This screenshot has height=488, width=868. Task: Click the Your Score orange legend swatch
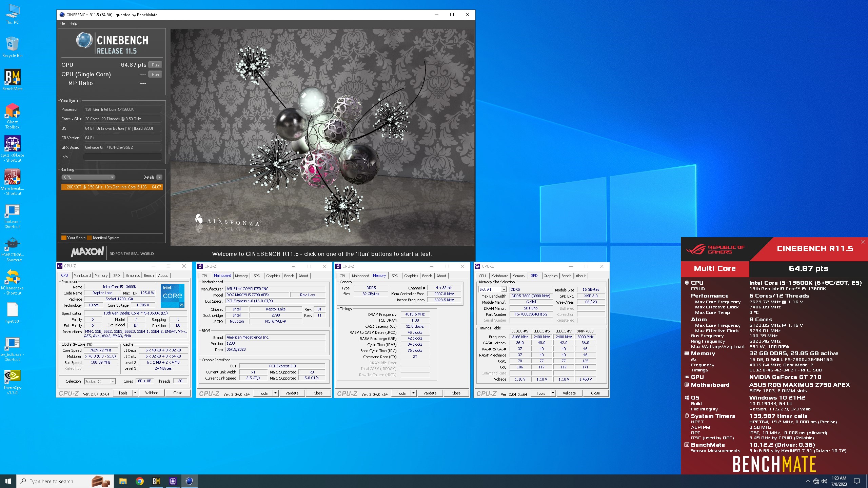(64, 238)
